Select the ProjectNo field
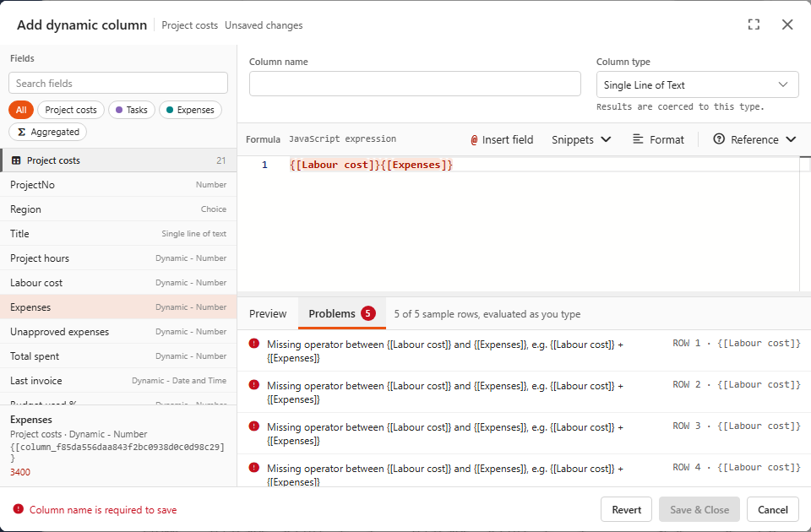Screen dimensions: 811x532 click(x=118, y=185)
